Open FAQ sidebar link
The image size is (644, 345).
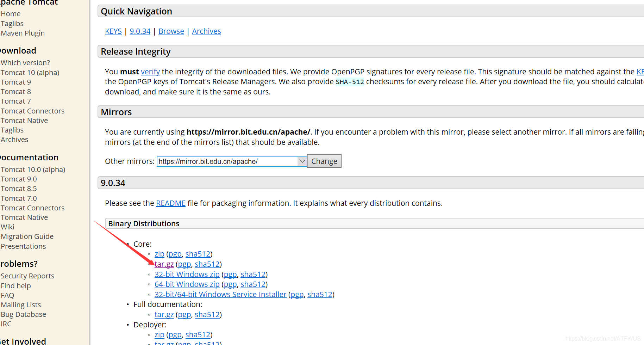tap(7, 295)
